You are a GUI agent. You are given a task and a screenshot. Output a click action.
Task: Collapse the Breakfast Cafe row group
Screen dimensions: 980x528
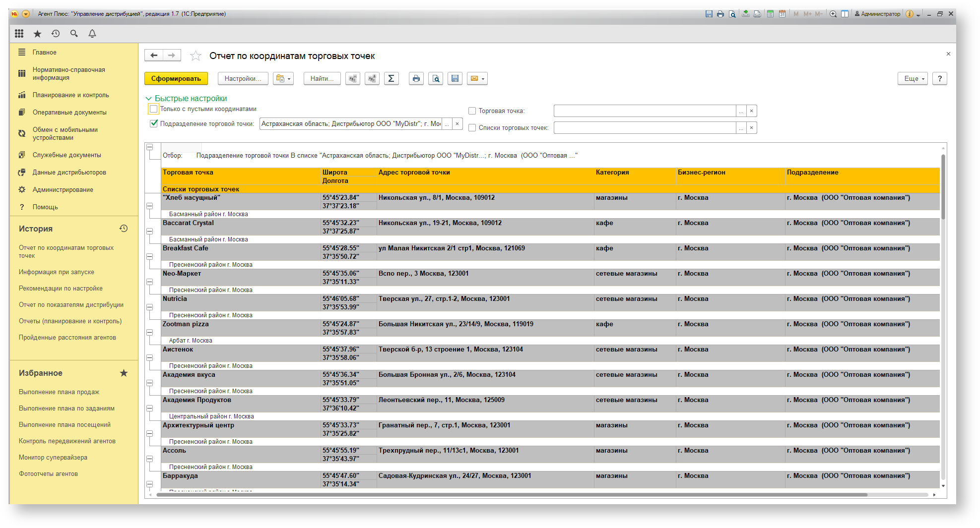click(149, 256)
